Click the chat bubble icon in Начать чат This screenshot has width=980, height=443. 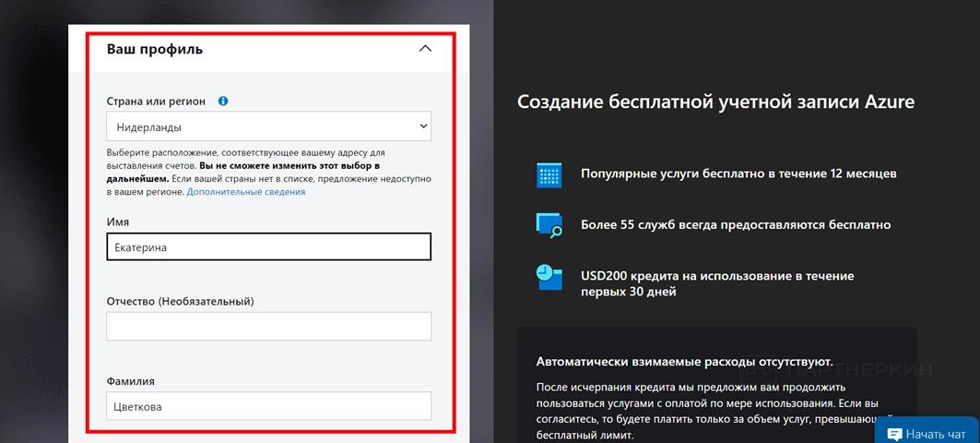pos(894,434)
